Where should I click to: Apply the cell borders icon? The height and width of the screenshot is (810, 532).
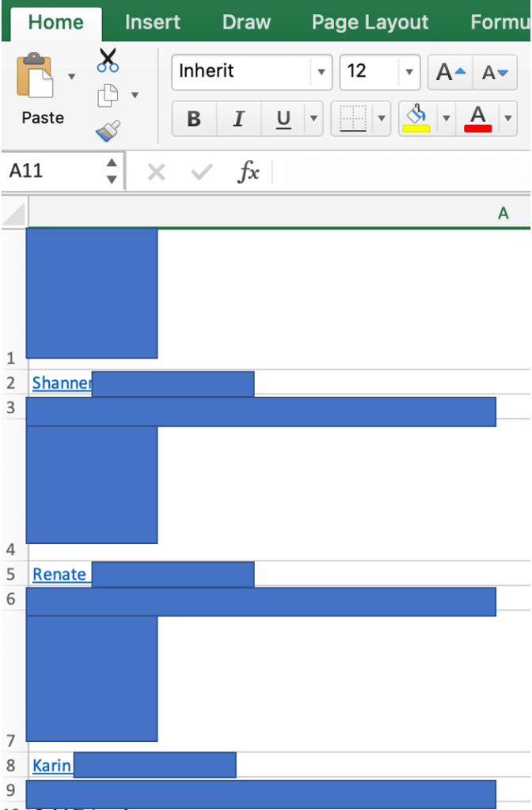(x=353, y=119)
